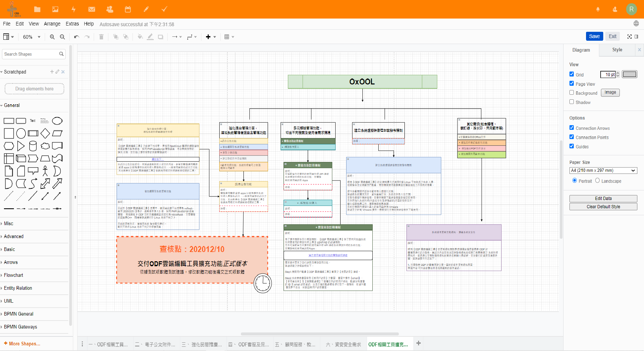Click the Exit button

pyautogui.click(x=613, y=36)
